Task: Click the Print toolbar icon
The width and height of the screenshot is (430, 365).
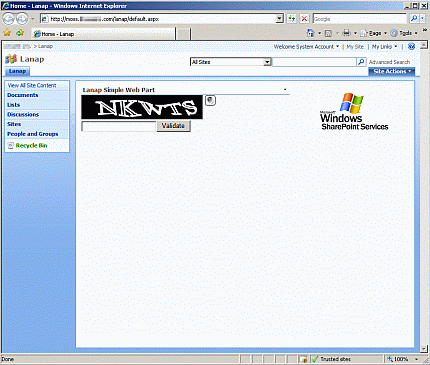Action: click(347, 33)
